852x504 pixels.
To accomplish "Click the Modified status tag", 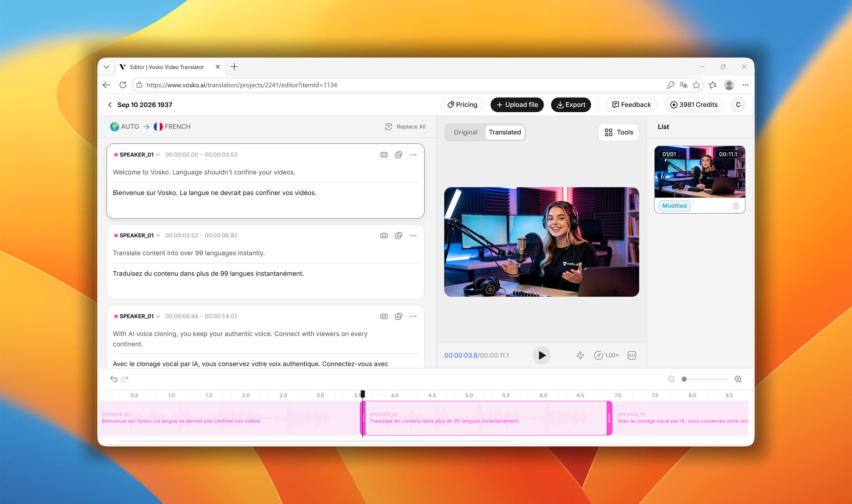I will [x=674, y=206].
